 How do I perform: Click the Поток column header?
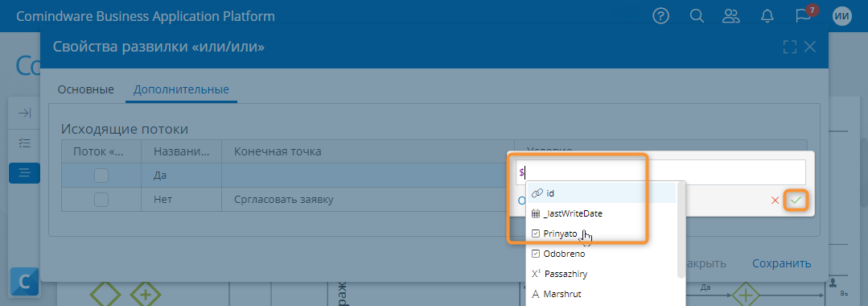tap(101, 151)
